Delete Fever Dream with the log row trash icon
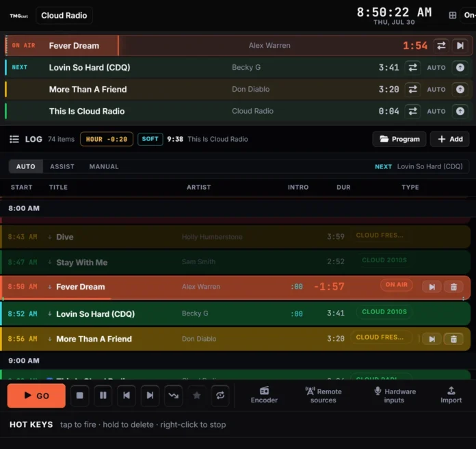Screen dimensions: 476x449 click(x=453, y=287)
